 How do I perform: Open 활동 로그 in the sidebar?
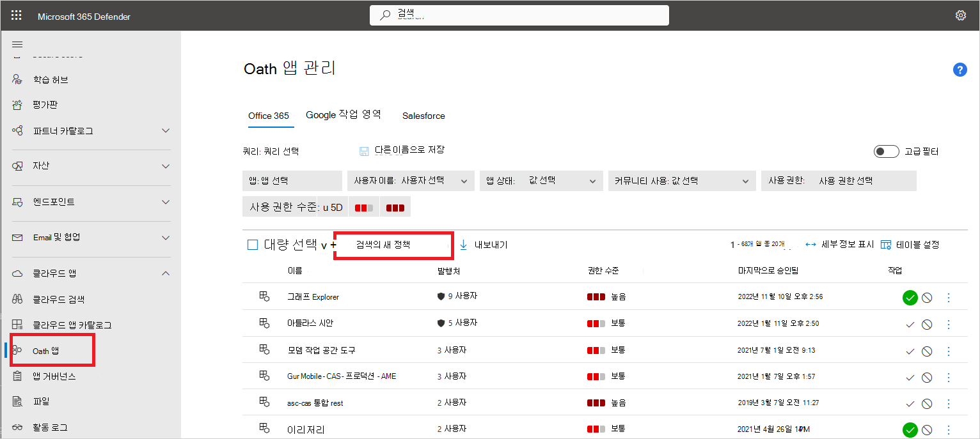click(51, 427)
